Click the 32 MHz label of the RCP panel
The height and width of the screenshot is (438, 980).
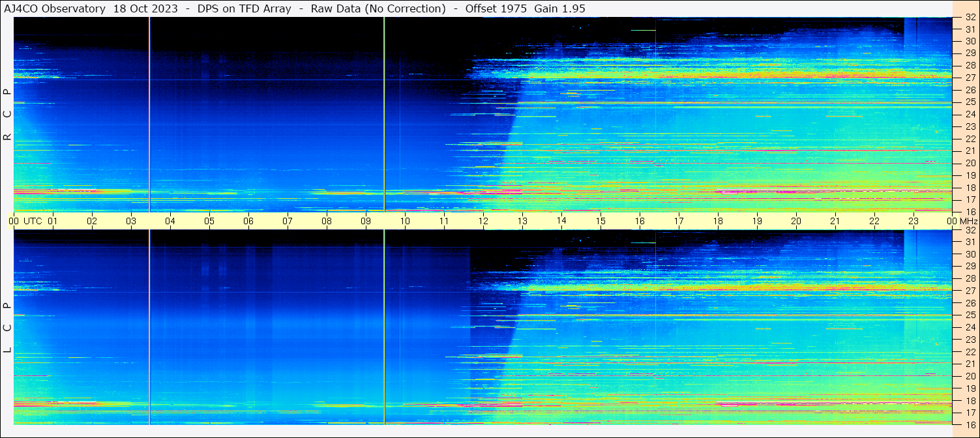pos(970,18)
